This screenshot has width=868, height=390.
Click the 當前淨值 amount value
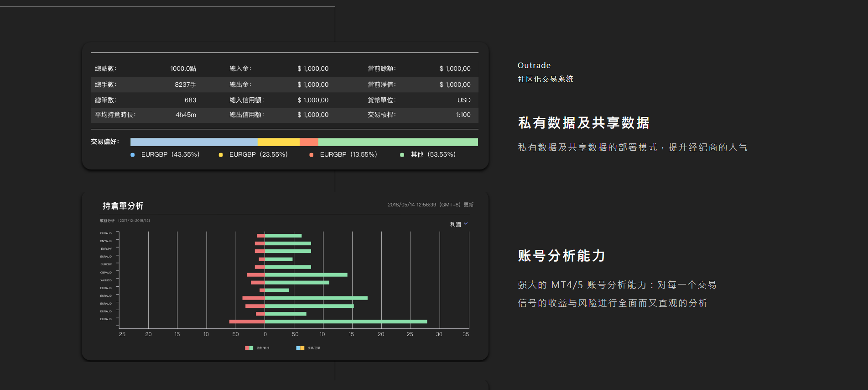pyautogui.click(x=455, y=84)
